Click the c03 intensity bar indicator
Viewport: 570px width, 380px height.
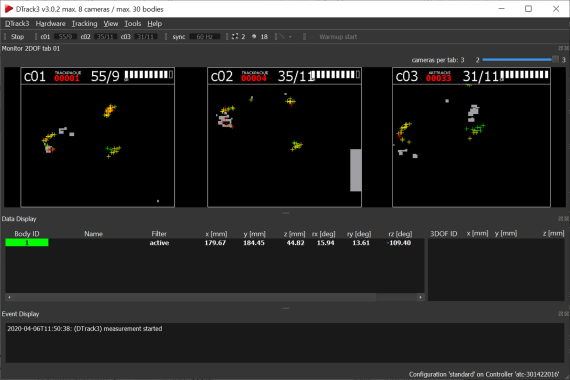point(525,75)
